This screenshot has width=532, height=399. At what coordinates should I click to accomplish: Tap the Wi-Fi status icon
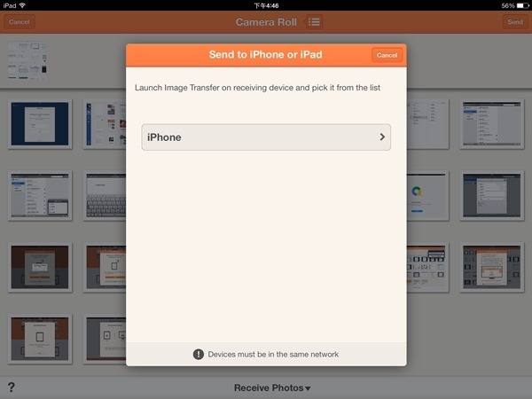[x=22, y=5]
